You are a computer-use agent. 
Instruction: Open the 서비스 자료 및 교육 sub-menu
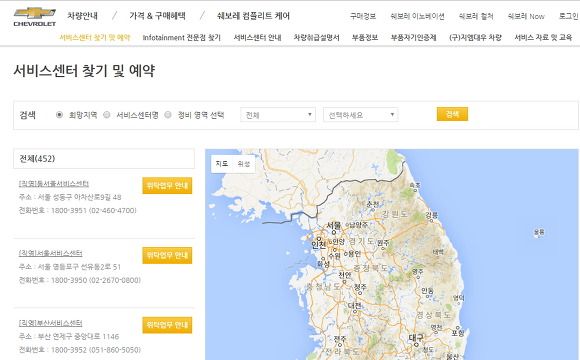pos(543,37)
